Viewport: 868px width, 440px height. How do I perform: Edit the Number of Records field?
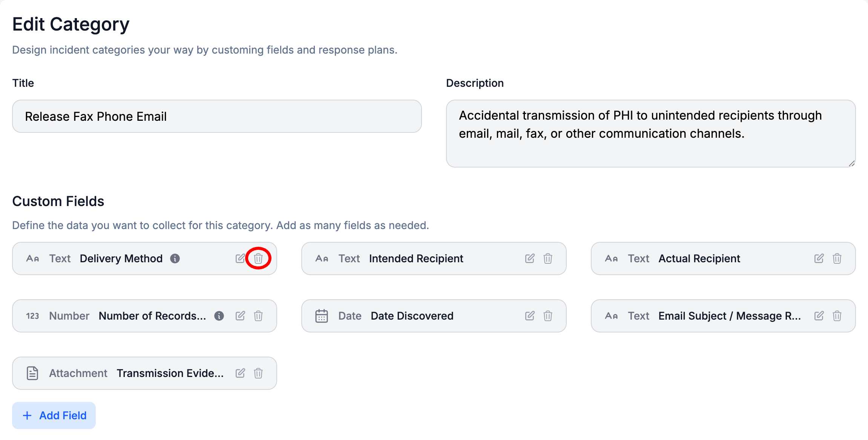240,316
